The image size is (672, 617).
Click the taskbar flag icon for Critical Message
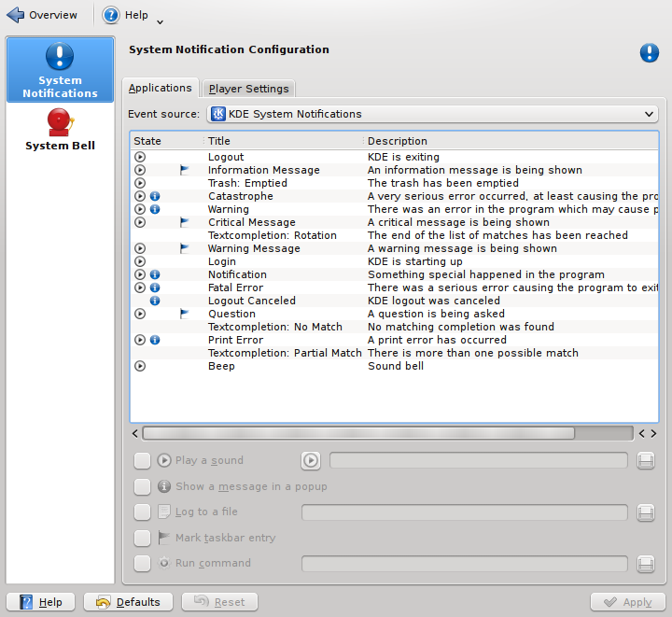pyautogui.click(x=184, y=223)
